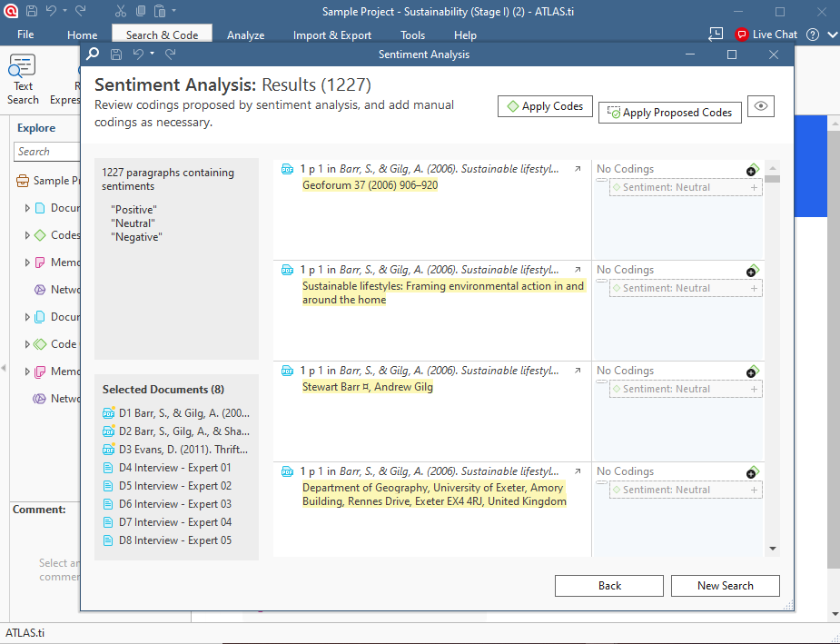Click the New Search button
The height and width of the screenshot is (644, 840).
click(726, 586)
